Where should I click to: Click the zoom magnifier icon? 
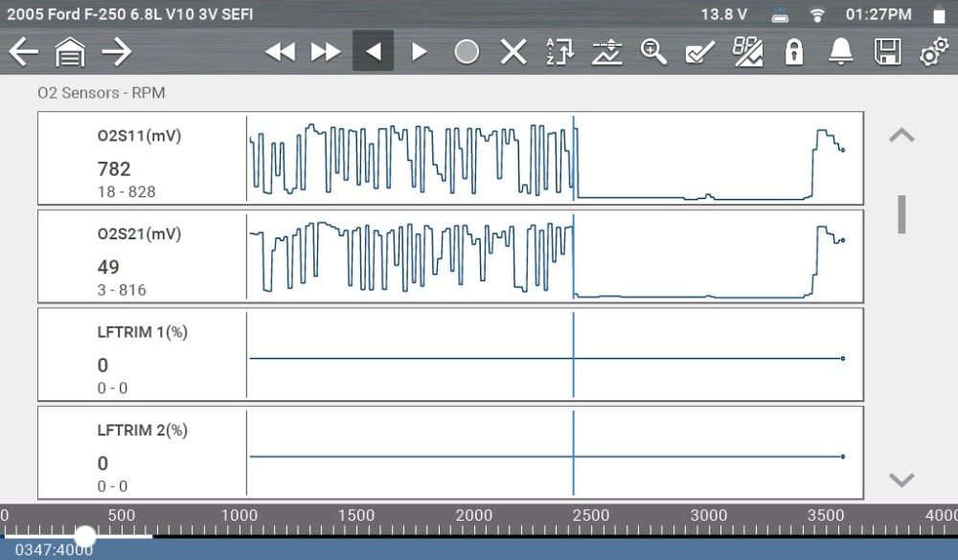(653, 52)
